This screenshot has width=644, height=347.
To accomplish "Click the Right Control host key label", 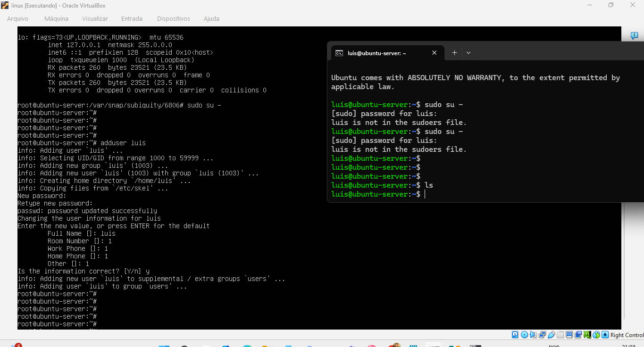I will click(627, 335).
